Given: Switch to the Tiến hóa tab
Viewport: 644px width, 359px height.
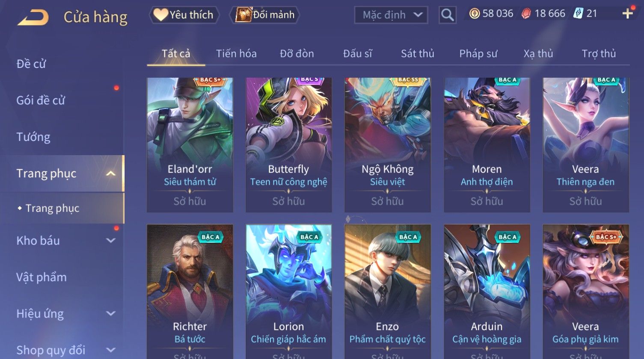Looking at the screenshot, I should (x=236, y=53).
